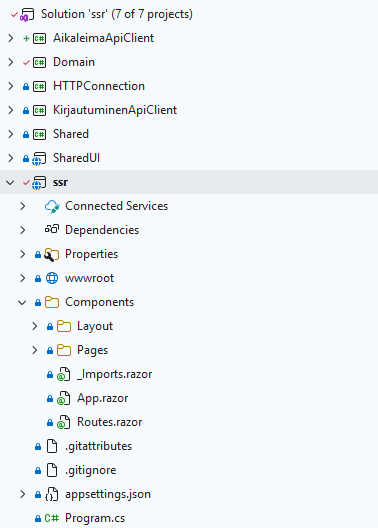Click the Program.cs C# icon
The height and width of the screenshot is (528, 378).
pos(52,518)
